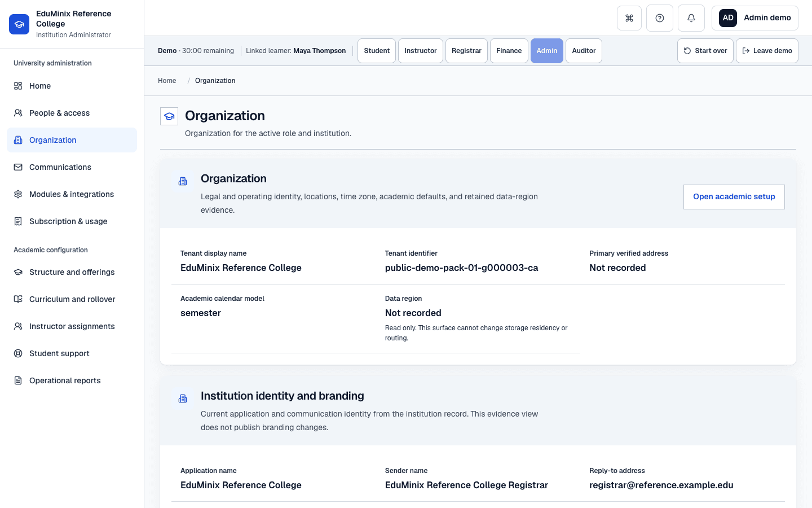Image resolution: width=812 pixels, height=508 pixels.
Task: Click the Organization building icon in sidebar
Action: point(18,140)
